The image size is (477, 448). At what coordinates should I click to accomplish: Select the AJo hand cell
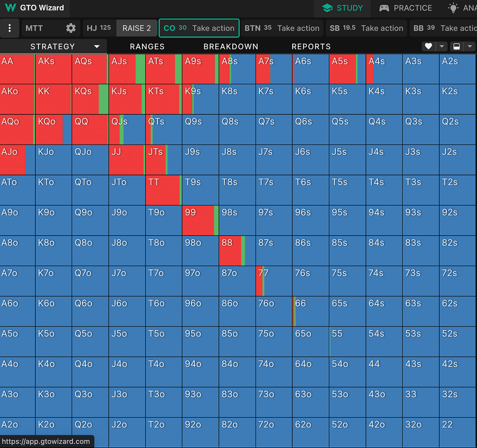pyautogui.click(x=17, y=160)
